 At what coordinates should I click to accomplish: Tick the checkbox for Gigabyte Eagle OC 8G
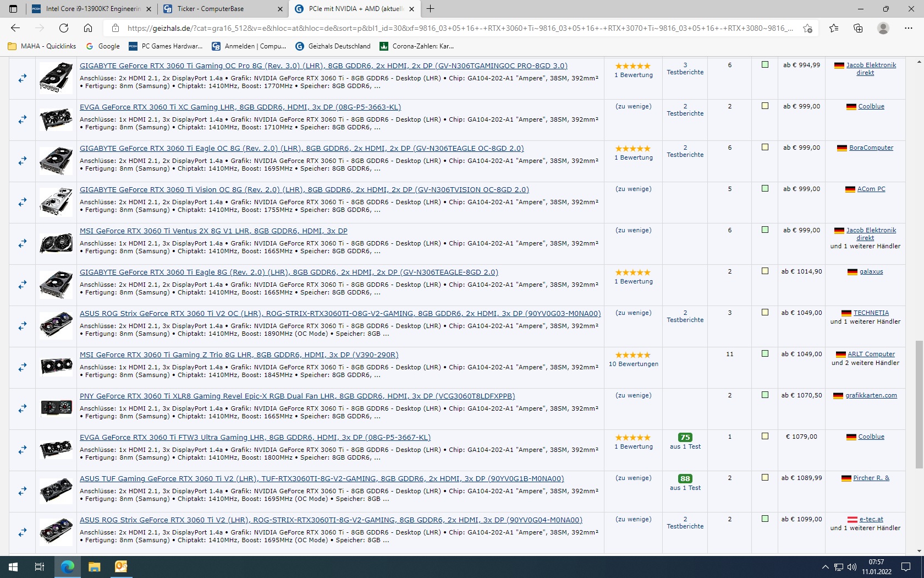click(765, 148)
